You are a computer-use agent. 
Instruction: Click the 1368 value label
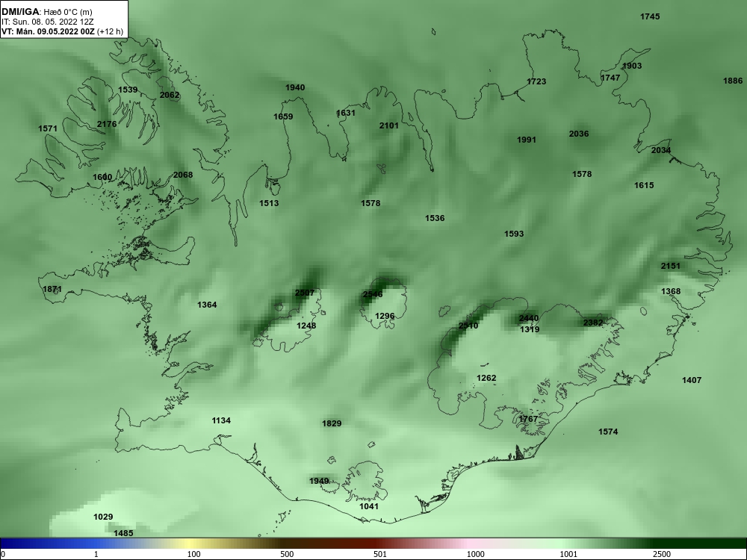(x=671, y=291)
